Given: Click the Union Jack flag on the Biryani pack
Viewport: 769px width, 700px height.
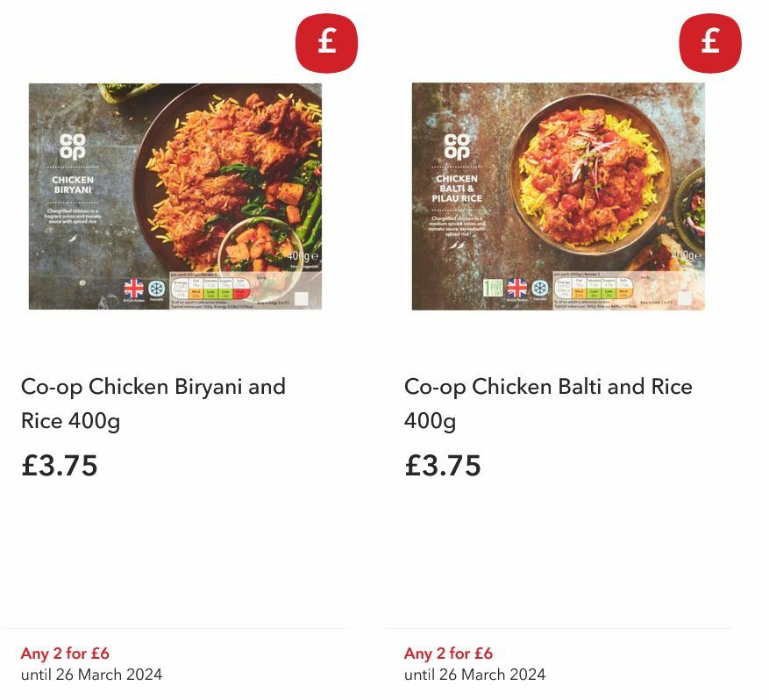Looking at the screenshot, I should 133,286.
